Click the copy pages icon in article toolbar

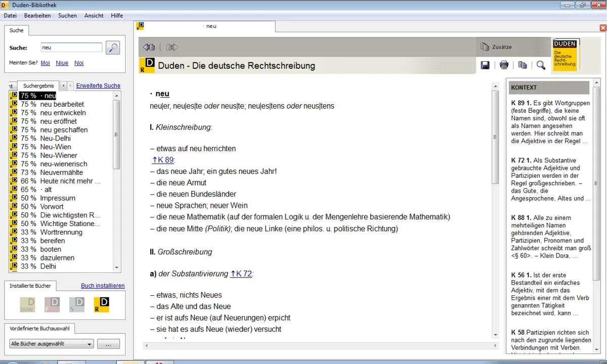click(x=523, y=65)
